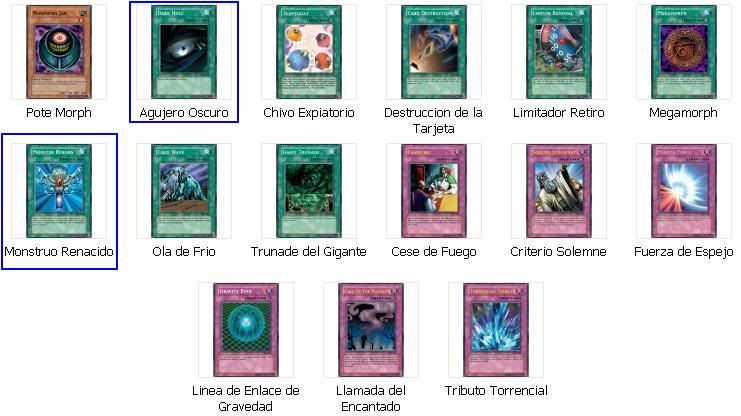Viewport: 741px width, 416px height.
Task: Open the Limitador Retiro card image
Action: point(559,52)
